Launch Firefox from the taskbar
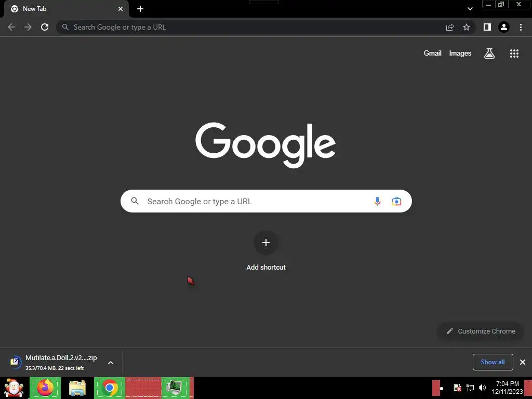This screenshot has width=532, height=399. pos(45,388)
